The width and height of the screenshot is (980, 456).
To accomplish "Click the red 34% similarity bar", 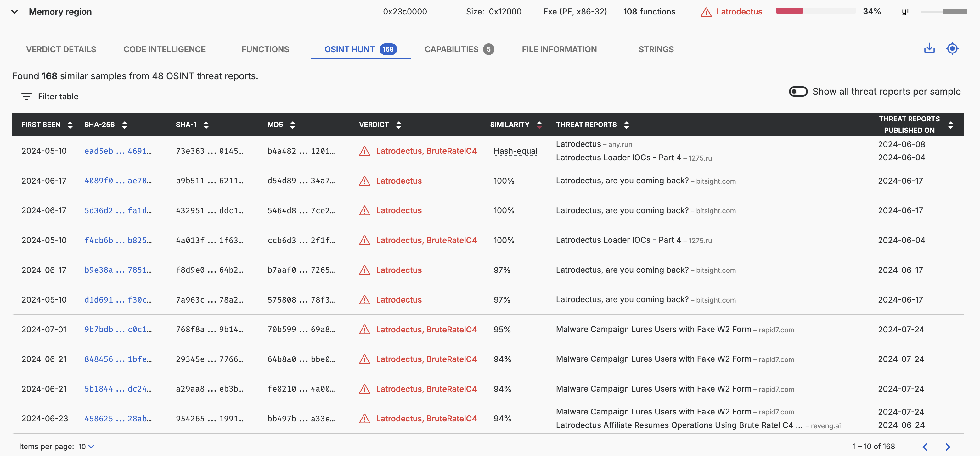I will coord(789,11).
